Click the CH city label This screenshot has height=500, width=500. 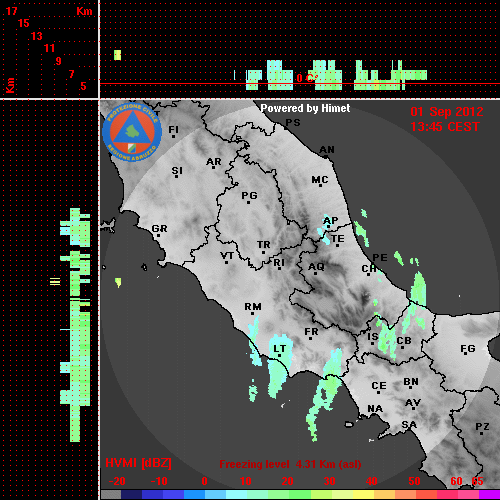click(369, 269)
